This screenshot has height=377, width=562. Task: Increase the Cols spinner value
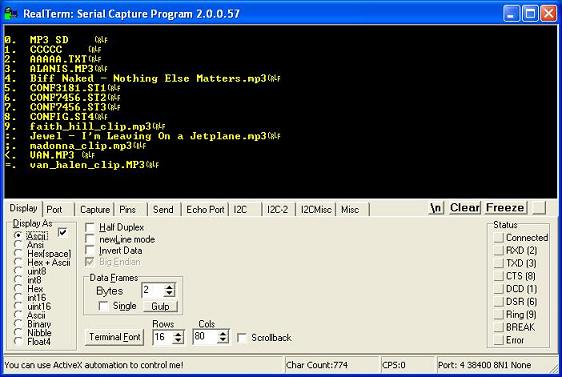[x=223, y=333]
